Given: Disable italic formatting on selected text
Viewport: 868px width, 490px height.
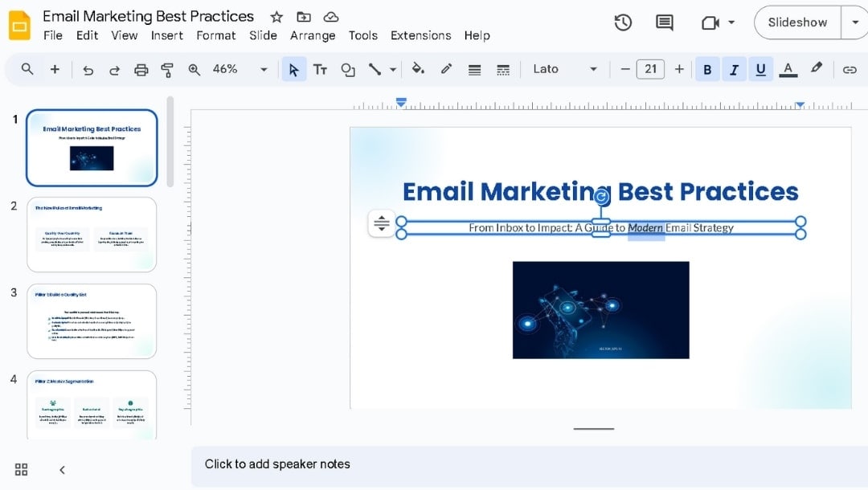Looking at the screenshot, I should click(x=734, y=69).
